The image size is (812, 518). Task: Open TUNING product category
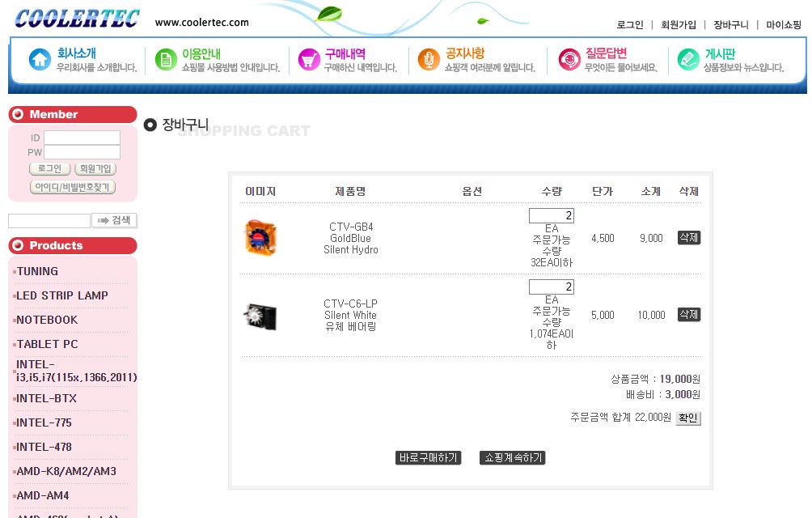coord(37,271)
